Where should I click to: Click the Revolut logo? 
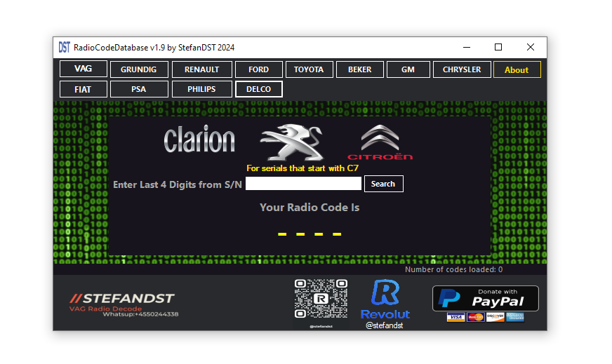coord(385,299)
